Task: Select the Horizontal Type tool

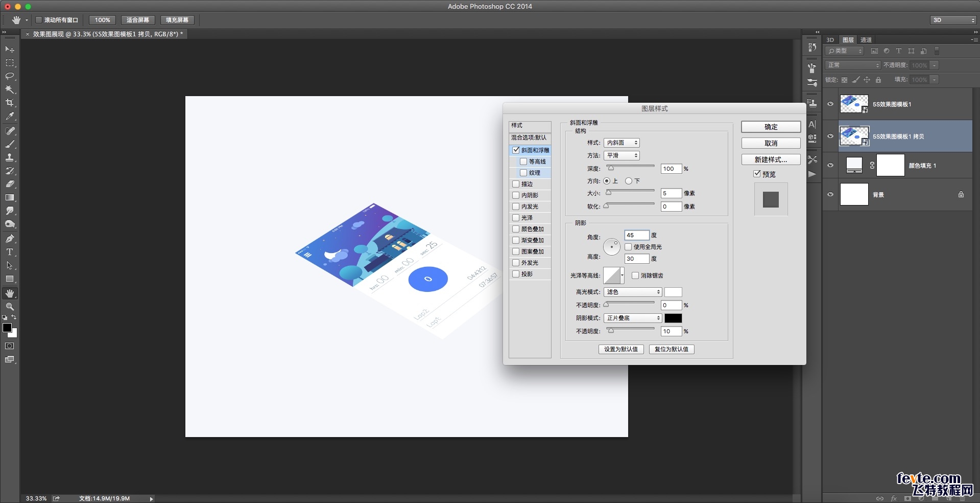Action: point(10,252)
